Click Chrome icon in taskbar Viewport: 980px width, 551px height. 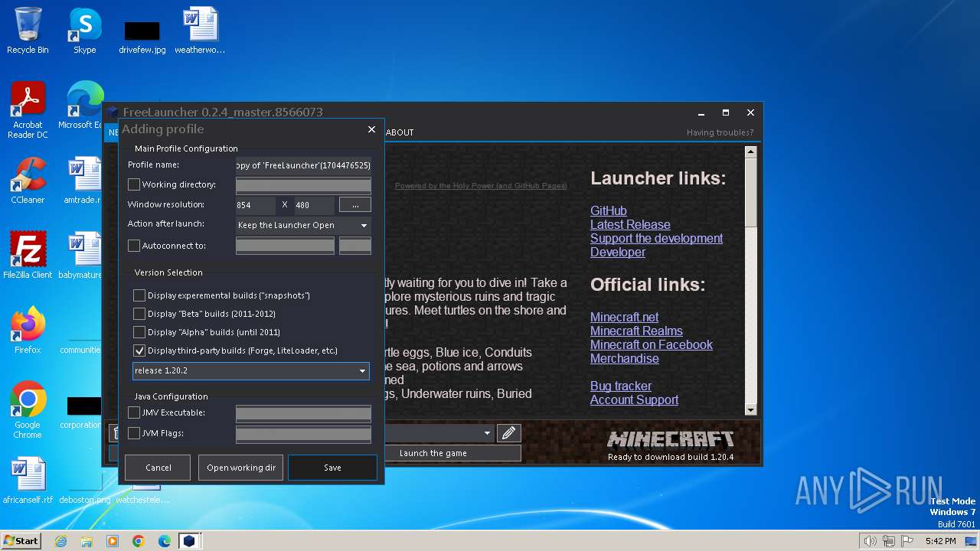pyautogui.click(x=139, y=541)
